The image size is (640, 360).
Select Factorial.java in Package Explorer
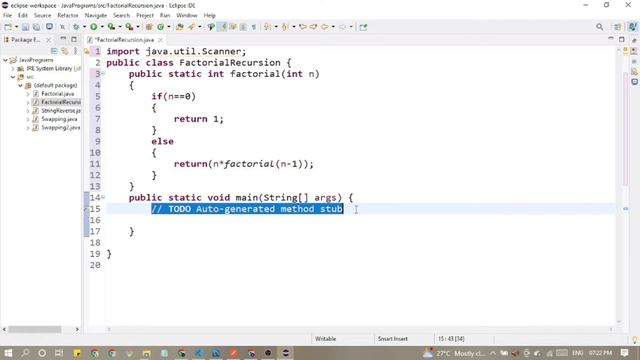coord(58,94)
